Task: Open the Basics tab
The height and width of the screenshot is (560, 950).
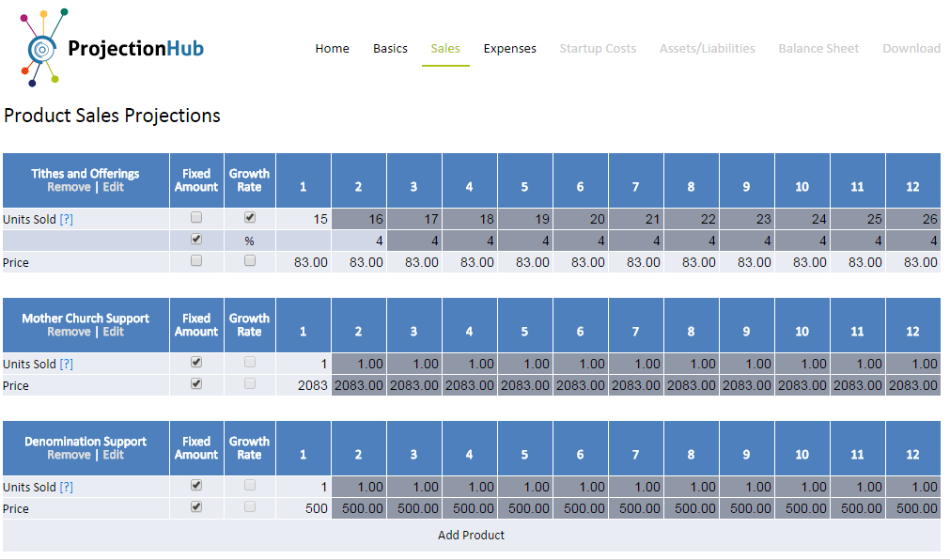Action: coord(390,48)
